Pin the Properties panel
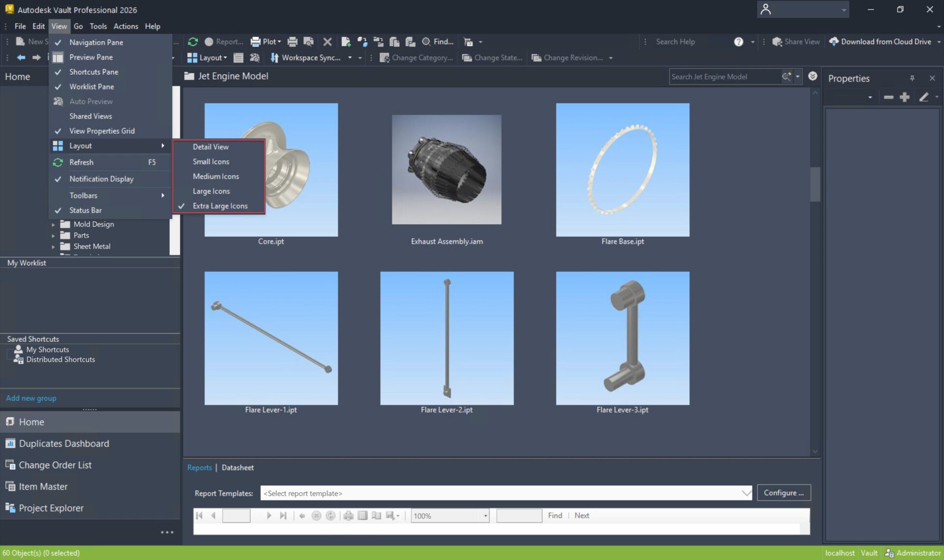 [x=913, y=78]
